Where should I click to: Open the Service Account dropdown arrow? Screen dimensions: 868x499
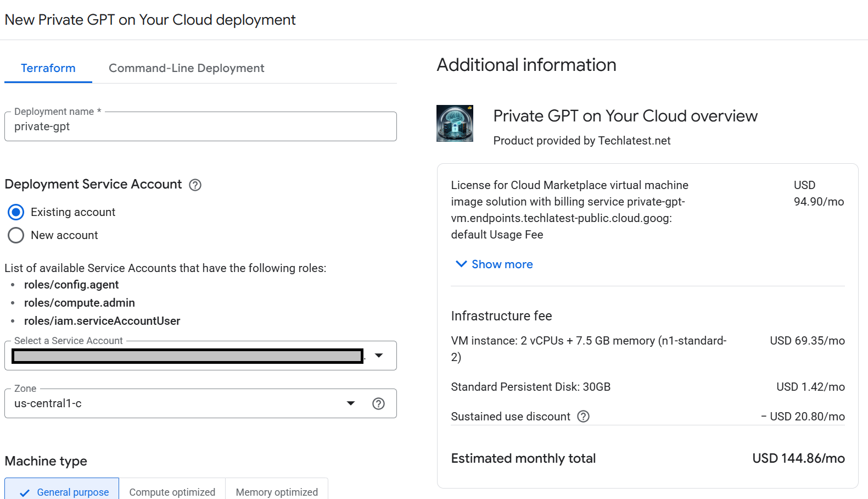point(379,356)
